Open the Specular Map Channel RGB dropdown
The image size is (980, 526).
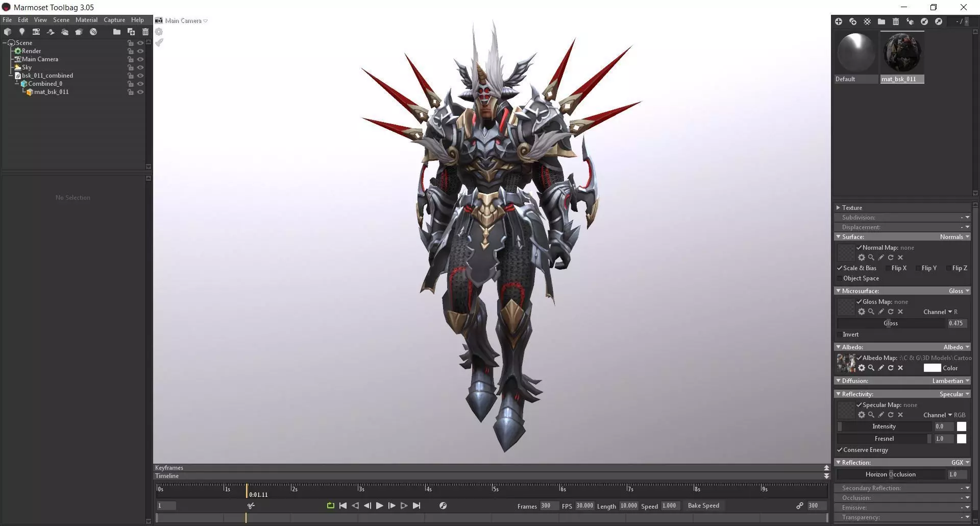click(944, 415)
